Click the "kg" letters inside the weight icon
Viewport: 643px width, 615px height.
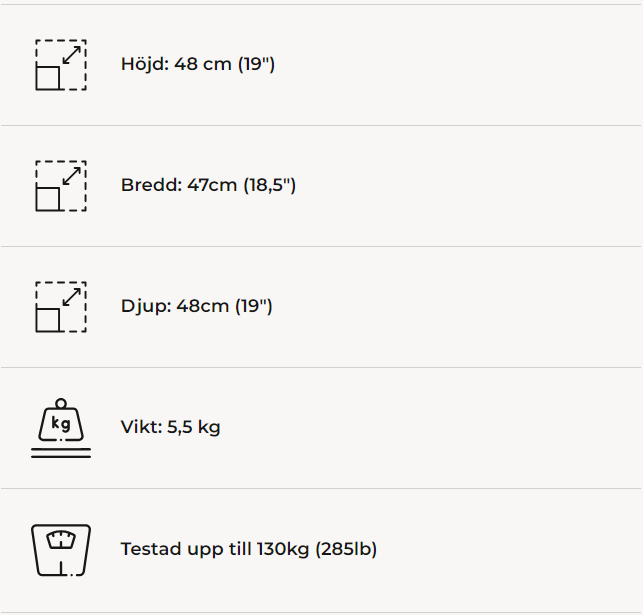[61, 424]
